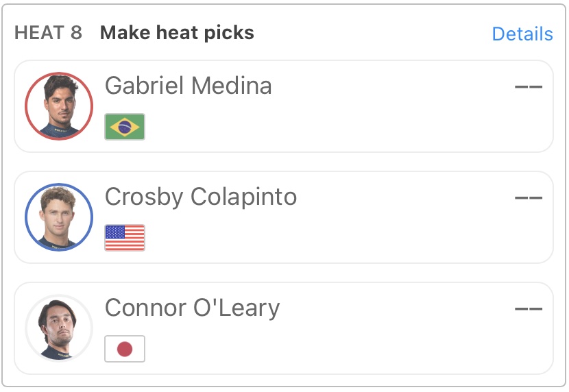Click the Make heat picks heading
This screenshot has height=392, width=569.
coord(177,33)
